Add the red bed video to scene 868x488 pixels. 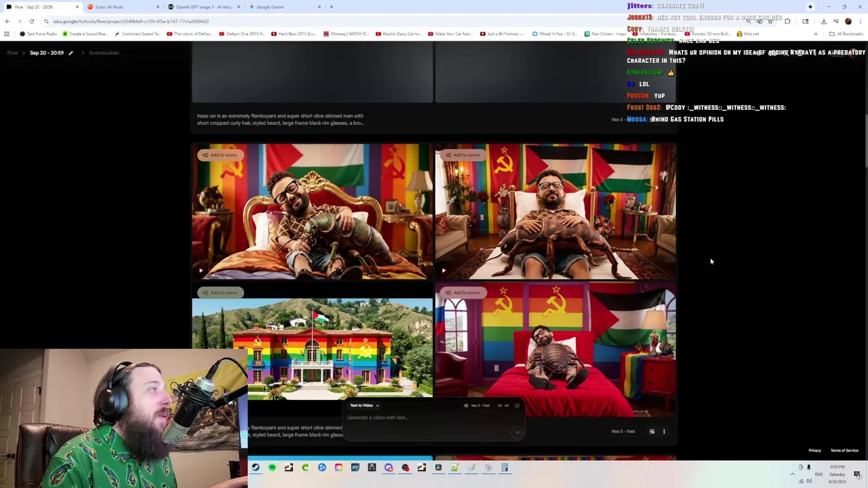(462, 293)
